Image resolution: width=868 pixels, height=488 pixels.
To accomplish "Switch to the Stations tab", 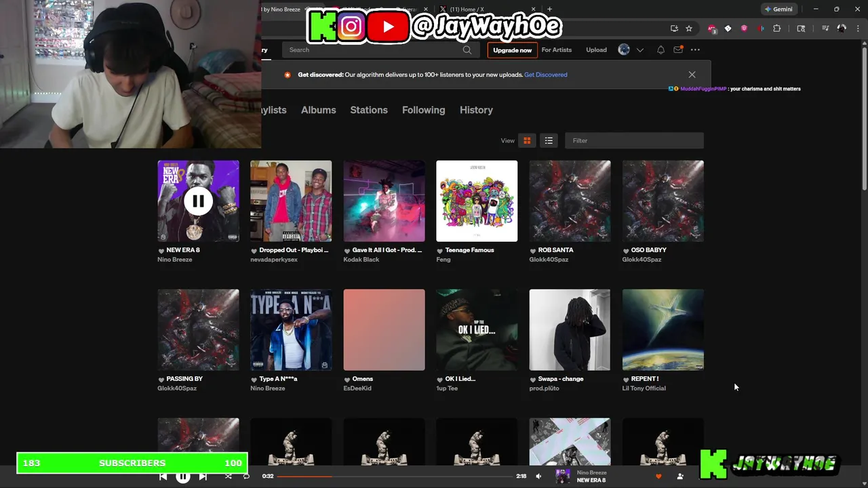I will pyautogui.click(x=369, y=110).
